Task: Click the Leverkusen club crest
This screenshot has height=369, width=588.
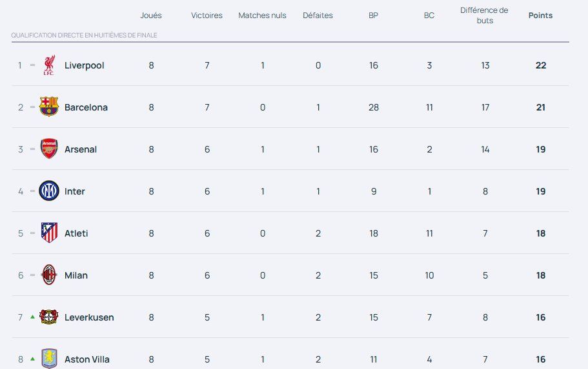Action: 49,317
